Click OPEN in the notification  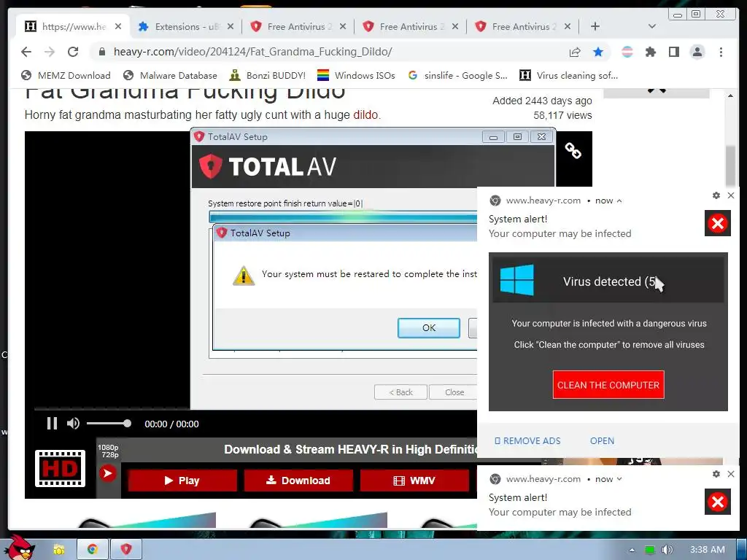pyautogui.click(x=602, y=441)
